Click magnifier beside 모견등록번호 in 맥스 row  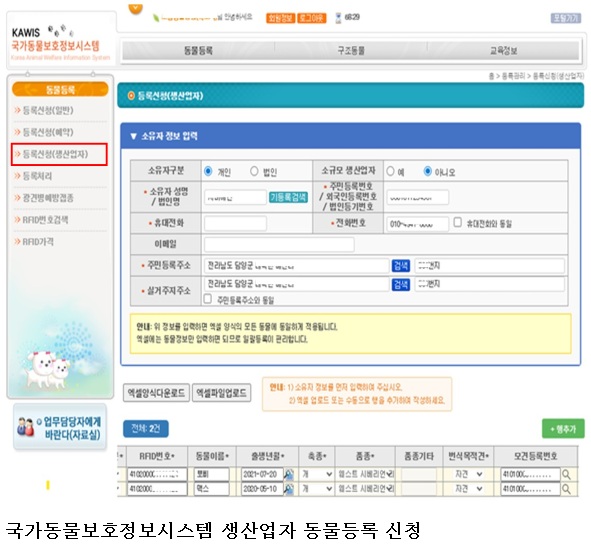click(566, 489)
